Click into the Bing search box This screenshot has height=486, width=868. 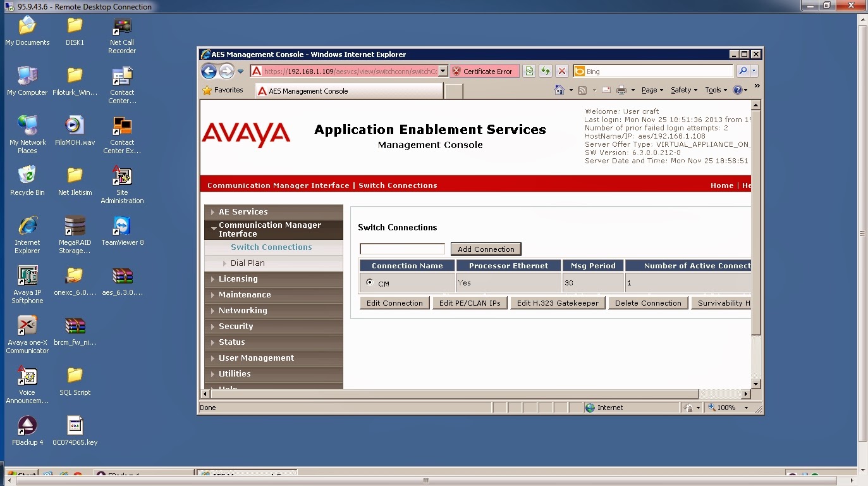coord(654,71)
